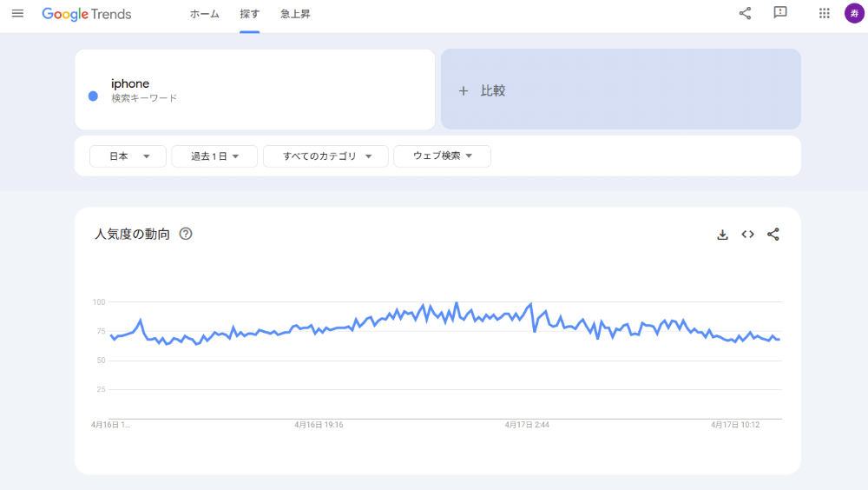Share the 人気度の動向 chart

pos(773,235)
